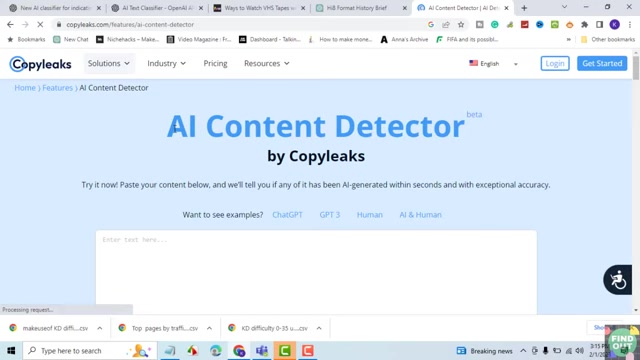
Task: Load the AI & Human example
Action: [x=420, y=215]
